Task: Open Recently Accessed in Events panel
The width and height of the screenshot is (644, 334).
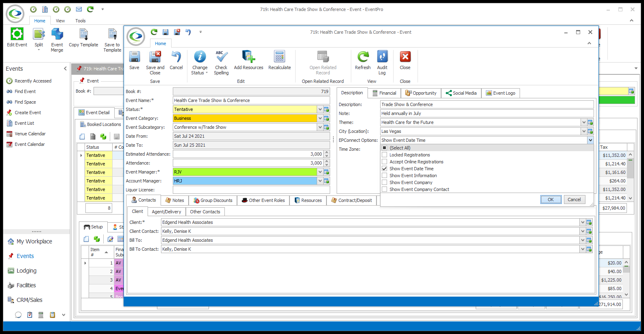Action: 29,81
